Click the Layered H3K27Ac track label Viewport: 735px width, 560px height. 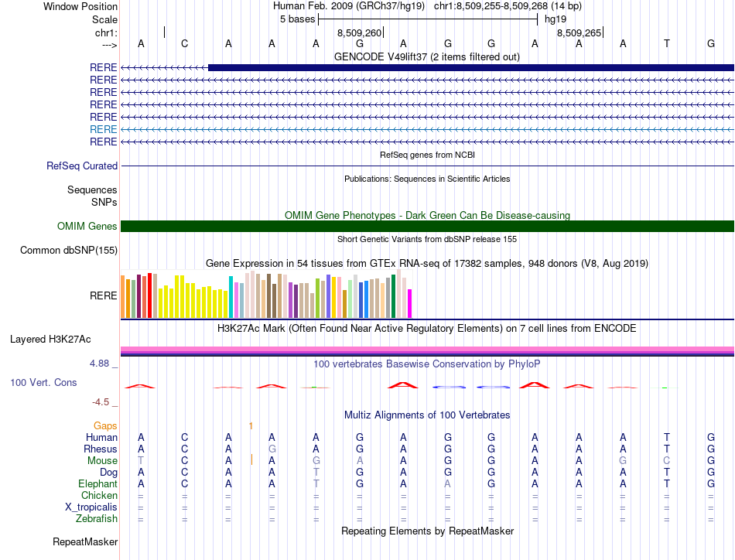click(x=50, y=340)
